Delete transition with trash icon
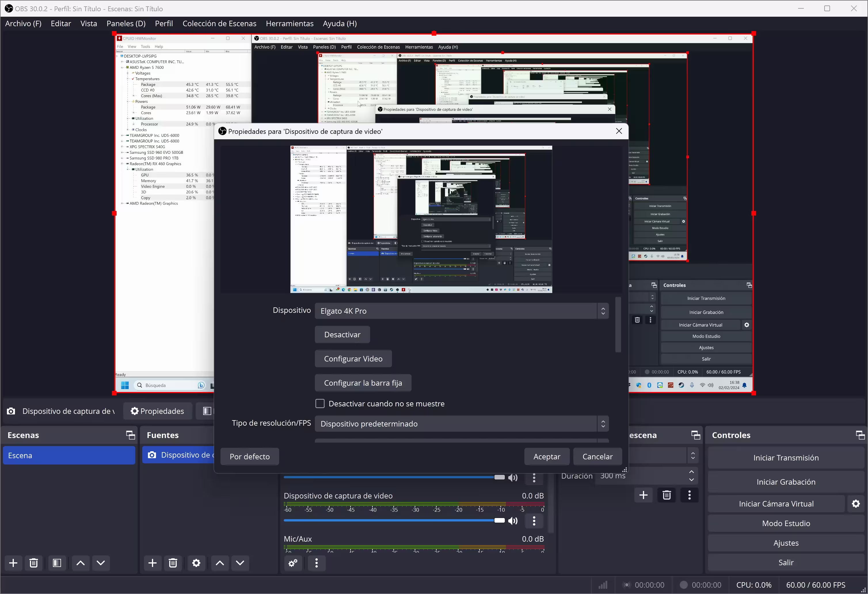The image size is (868, 594). tap(667, 495)
